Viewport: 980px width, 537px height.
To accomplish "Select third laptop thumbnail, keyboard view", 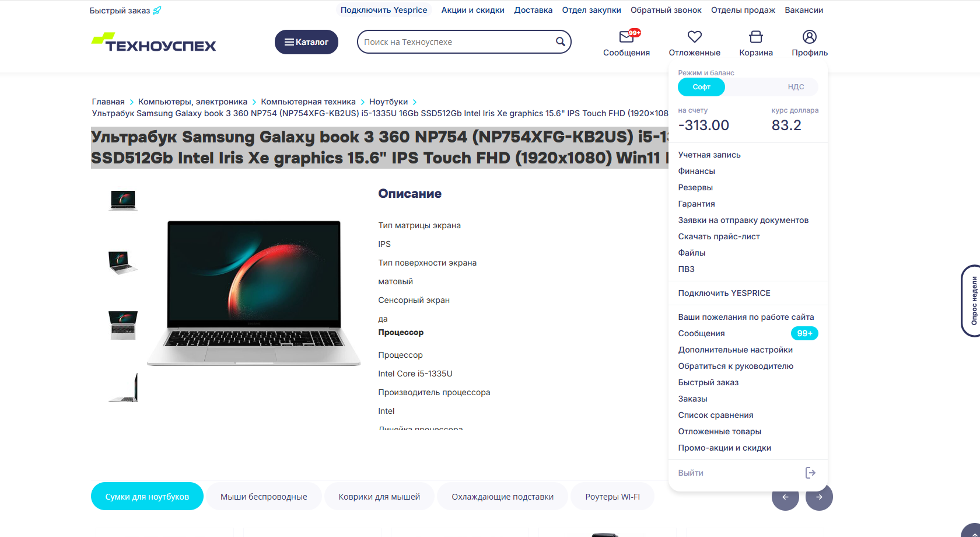I will click(123, 325).
